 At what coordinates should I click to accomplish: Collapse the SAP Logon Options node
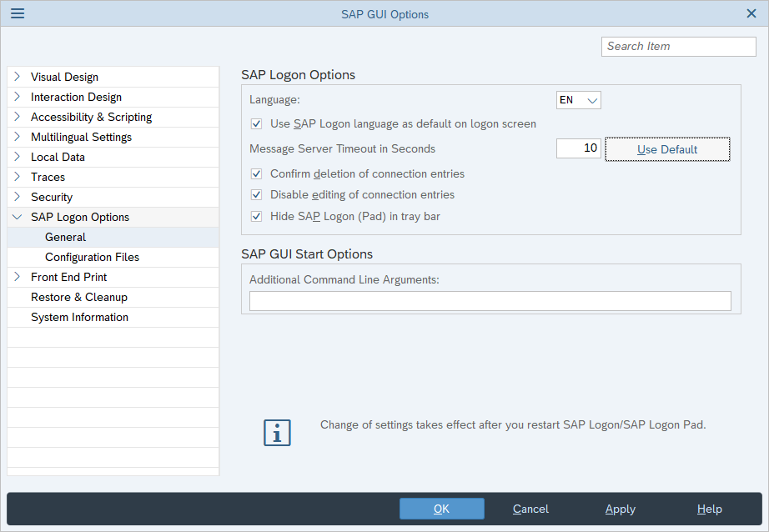18,217
